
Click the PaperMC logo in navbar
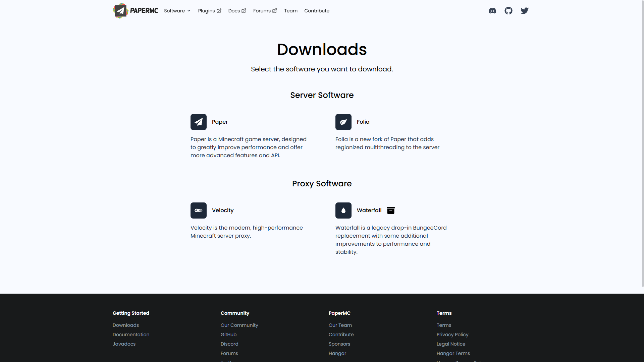coord(135,11)
